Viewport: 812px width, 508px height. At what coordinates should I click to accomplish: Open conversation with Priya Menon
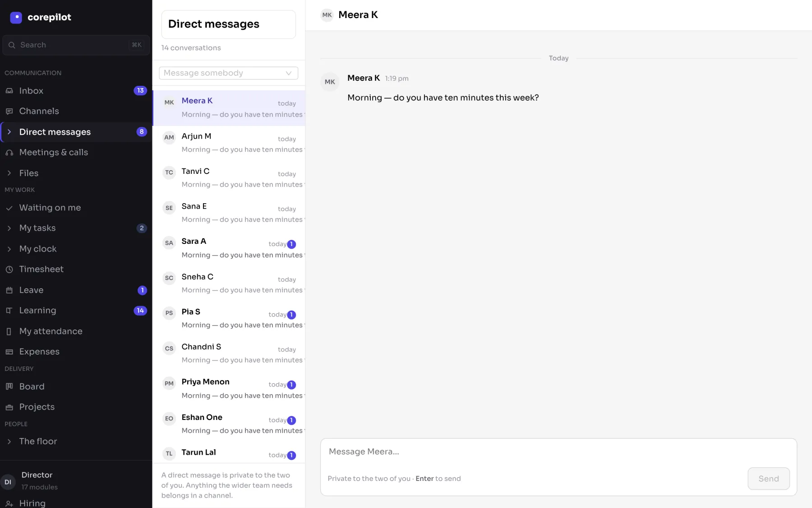tap(229, 389)
